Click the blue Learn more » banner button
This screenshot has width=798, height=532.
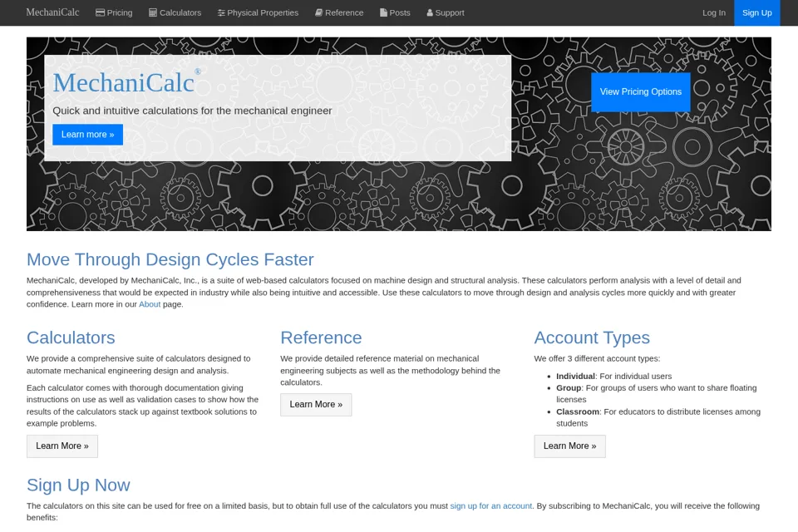coord(87,135)
